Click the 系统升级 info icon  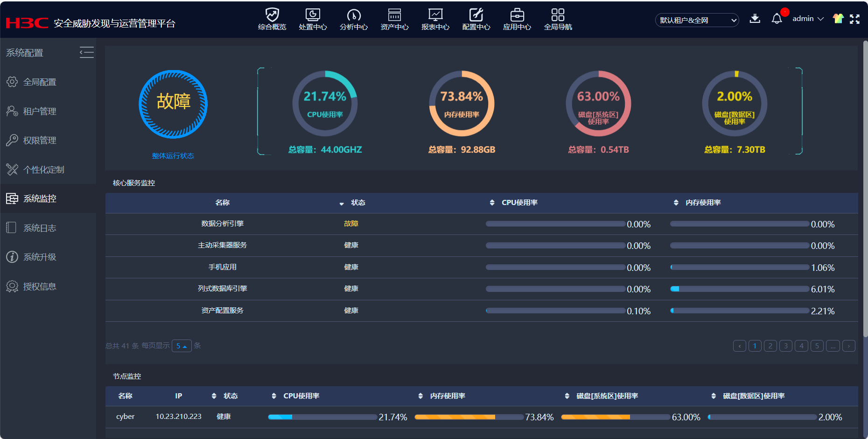[x=12, y=257]
